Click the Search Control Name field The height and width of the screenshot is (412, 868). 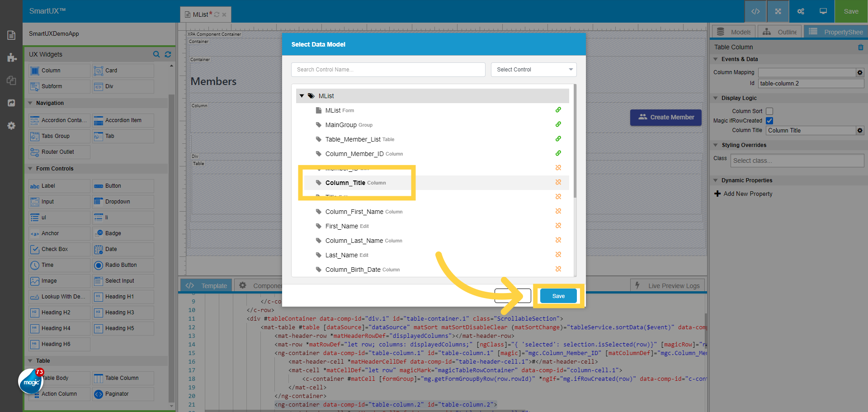click(x=388, y=70)
